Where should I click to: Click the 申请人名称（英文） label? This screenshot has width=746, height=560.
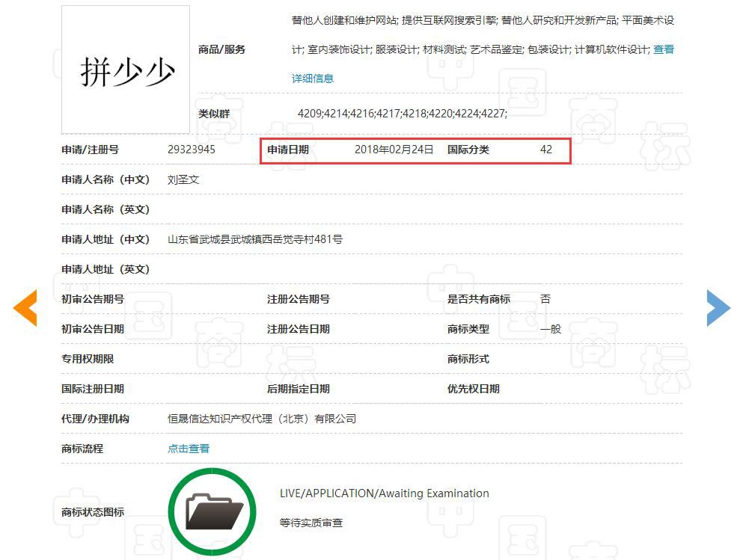[106, 209]
